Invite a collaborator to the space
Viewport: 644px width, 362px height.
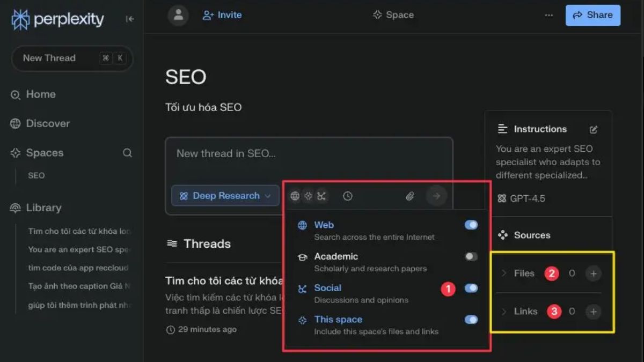point(222,15)
